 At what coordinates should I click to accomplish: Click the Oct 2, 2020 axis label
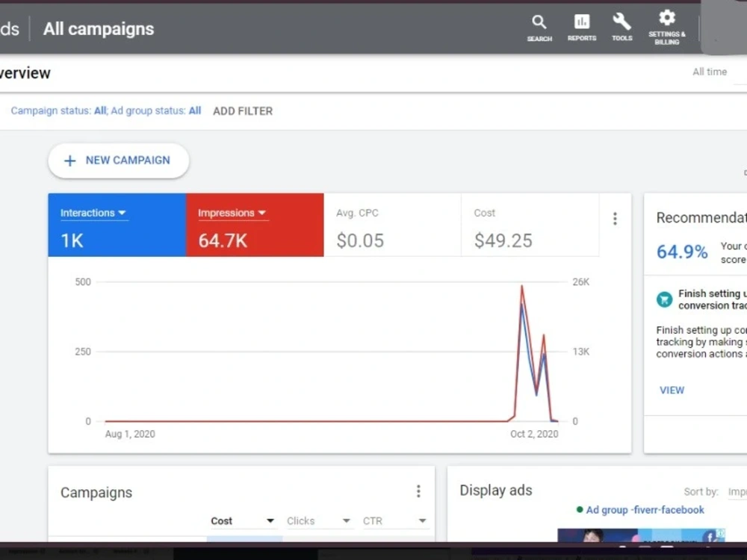pyautogui.click(x=534, y=434)
